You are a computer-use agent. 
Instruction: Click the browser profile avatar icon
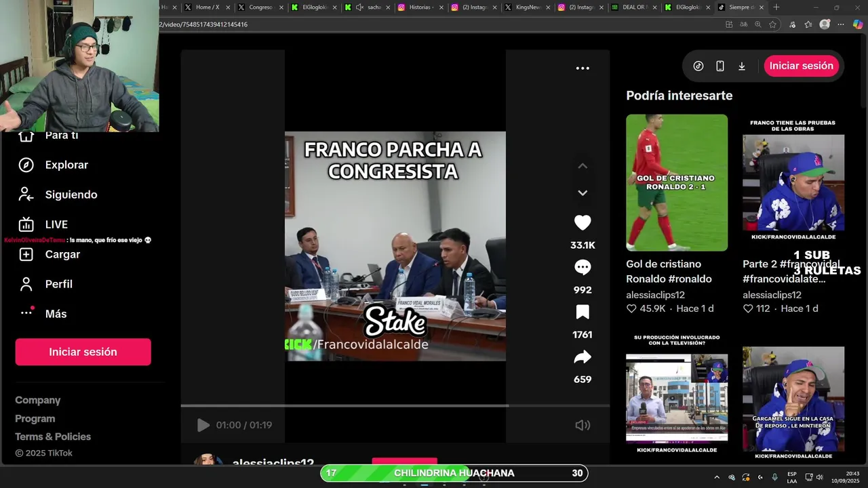[825, 24]
